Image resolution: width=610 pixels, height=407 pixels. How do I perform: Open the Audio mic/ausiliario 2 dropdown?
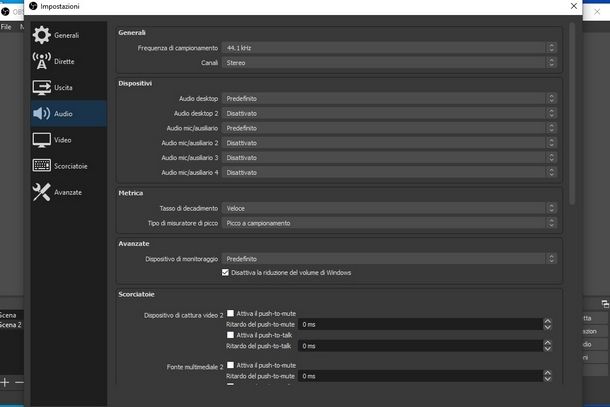pos(389,143)
